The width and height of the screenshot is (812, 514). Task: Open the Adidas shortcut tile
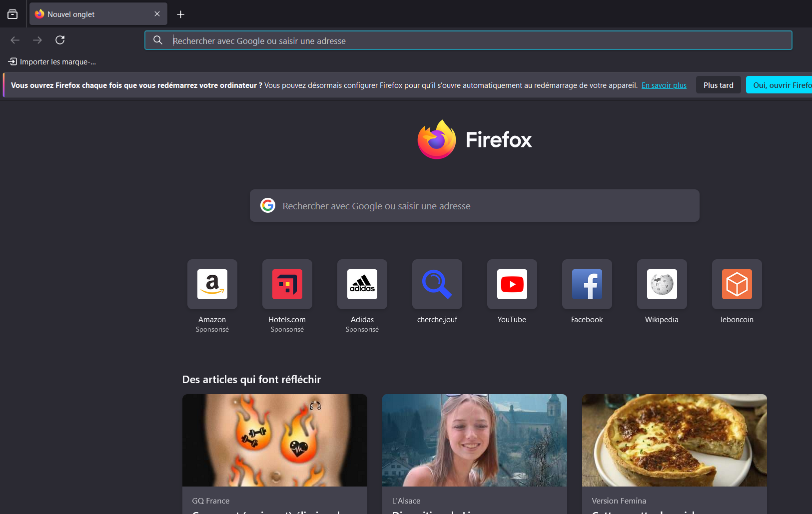(362, 284)
